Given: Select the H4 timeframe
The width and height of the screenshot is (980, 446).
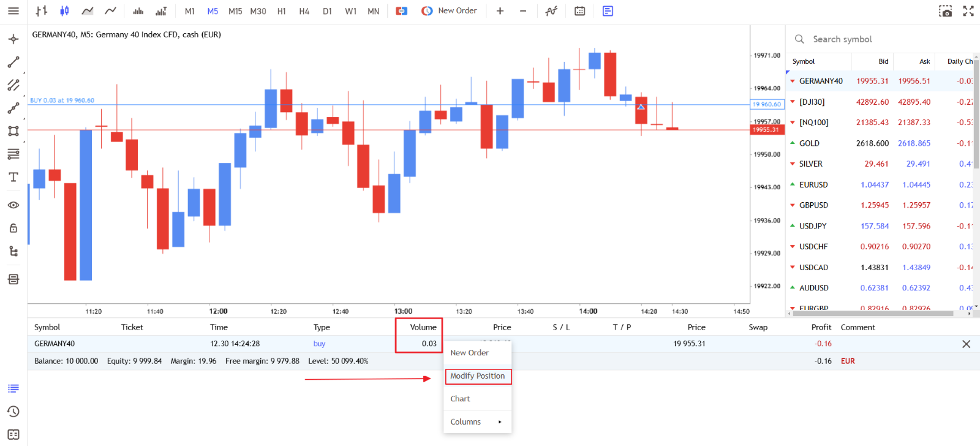Looking at the screenshot, I should (x=304, y=11).
